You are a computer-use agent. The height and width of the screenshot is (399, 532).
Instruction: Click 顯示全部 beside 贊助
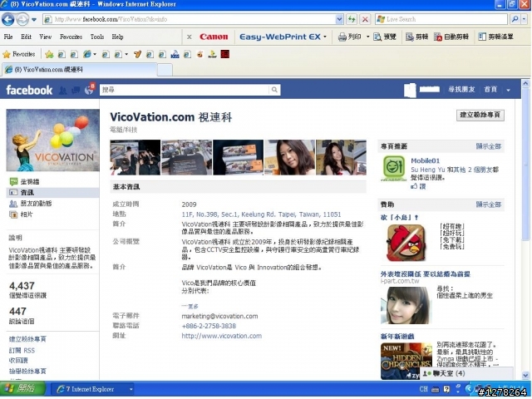[x=489, y=204]
